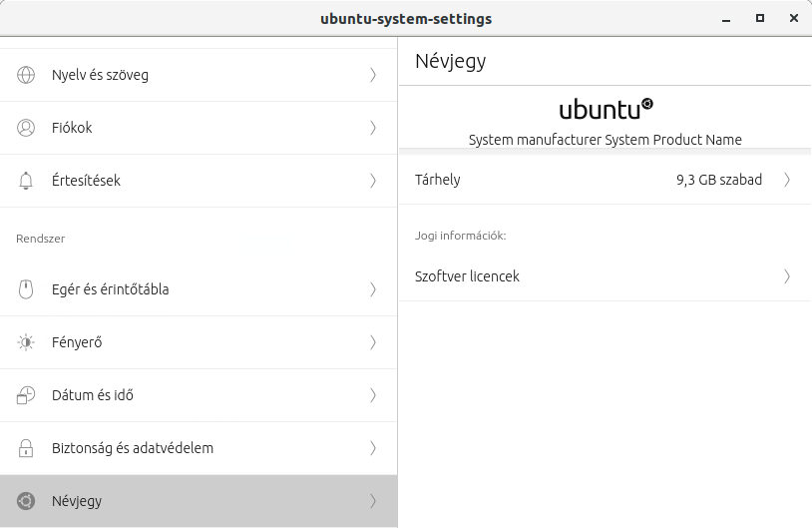
Task: Click the clock icon for Dátum és idő
Action: coord(26,395)
